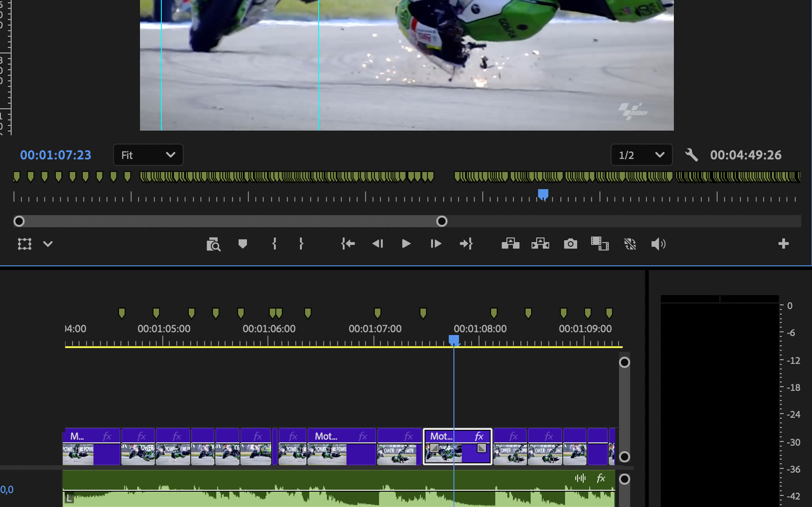Go to In point
Screen dimensions: 812x507
coord(348,244)
